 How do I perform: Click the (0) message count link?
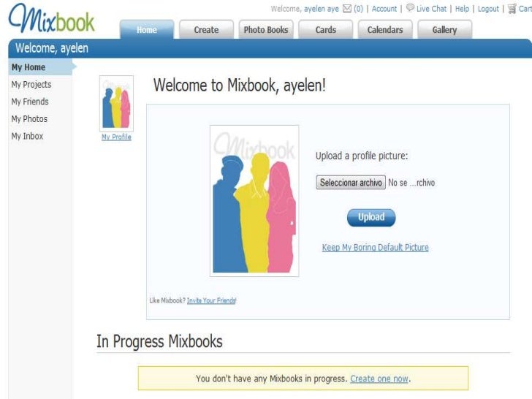(x=358, y=9)
